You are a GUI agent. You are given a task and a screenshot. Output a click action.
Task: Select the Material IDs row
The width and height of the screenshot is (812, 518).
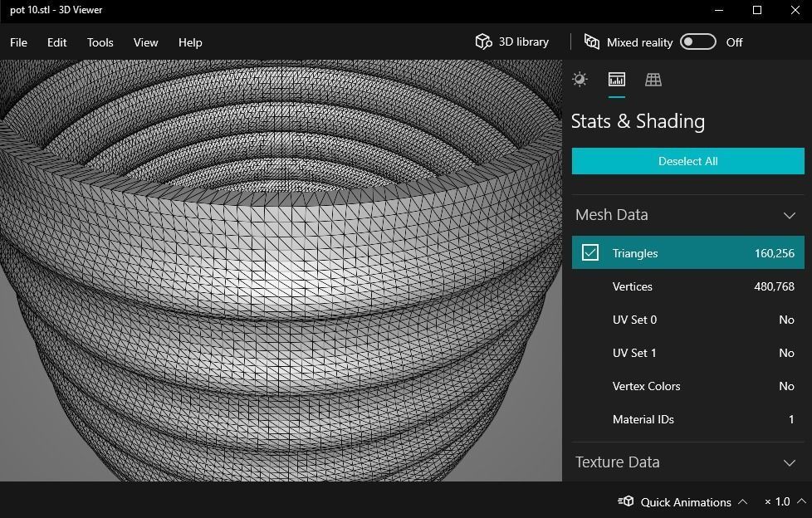click(x=687, y=419)
